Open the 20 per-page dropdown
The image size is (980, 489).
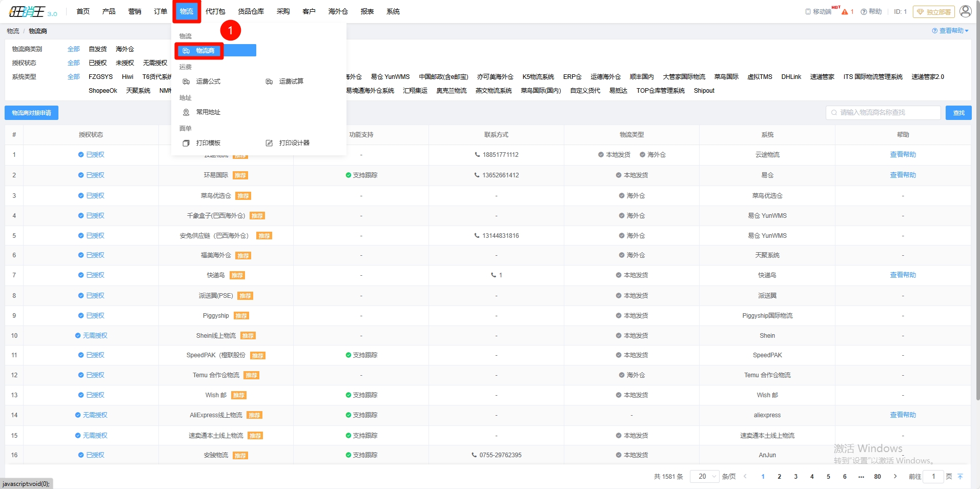[x=705, y=477]
